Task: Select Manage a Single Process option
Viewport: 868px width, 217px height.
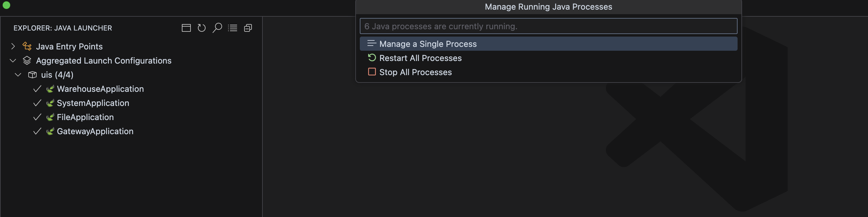Action: coord(548,44)
